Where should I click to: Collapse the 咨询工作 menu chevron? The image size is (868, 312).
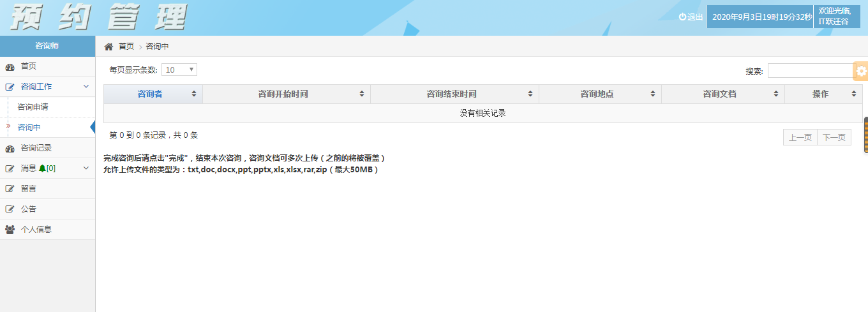pos(86,87)
